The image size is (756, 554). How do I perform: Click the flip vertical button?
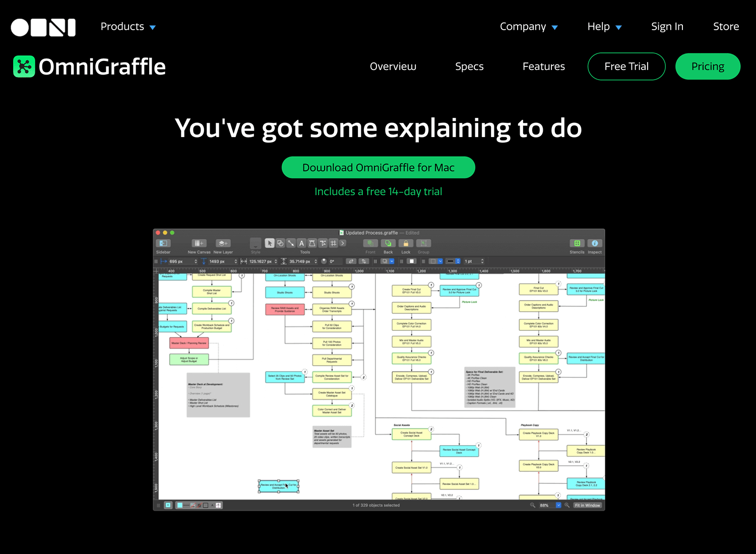click(364, 261)
